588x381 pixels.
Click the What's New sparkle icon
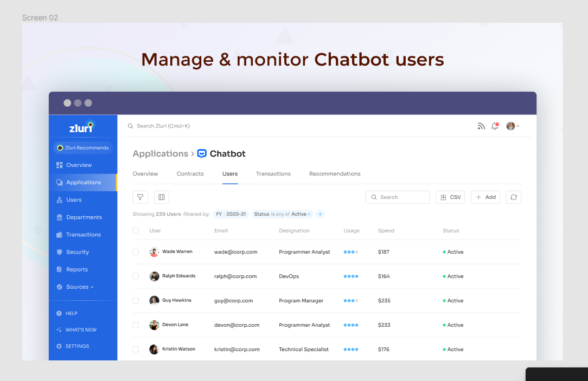coord(59,330)
